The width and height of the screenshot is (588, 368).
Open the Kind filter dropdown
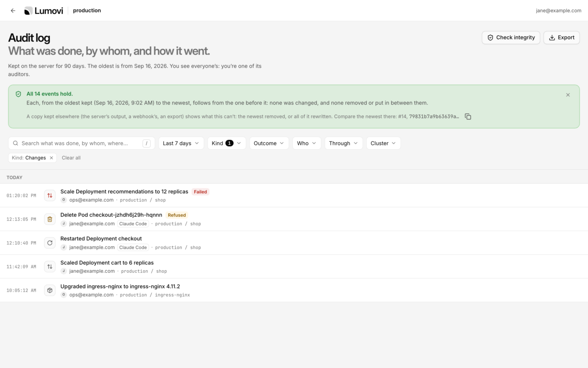[227, 143]
